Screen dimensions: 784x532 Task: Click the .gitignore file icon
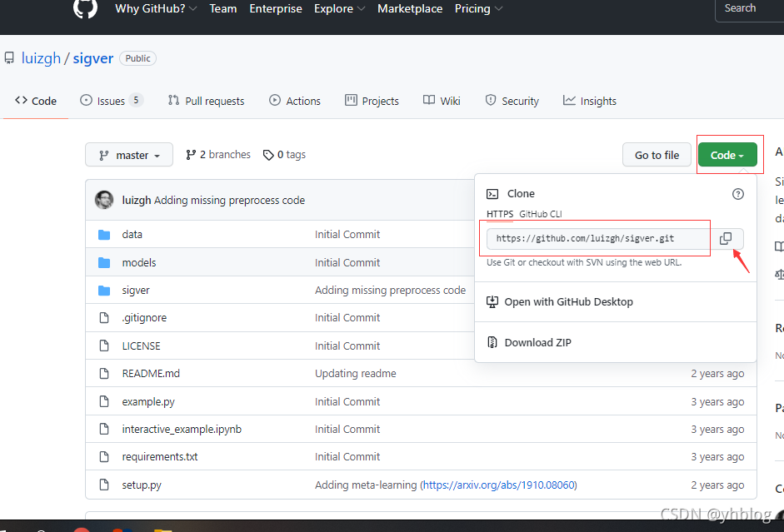point(104,318)
